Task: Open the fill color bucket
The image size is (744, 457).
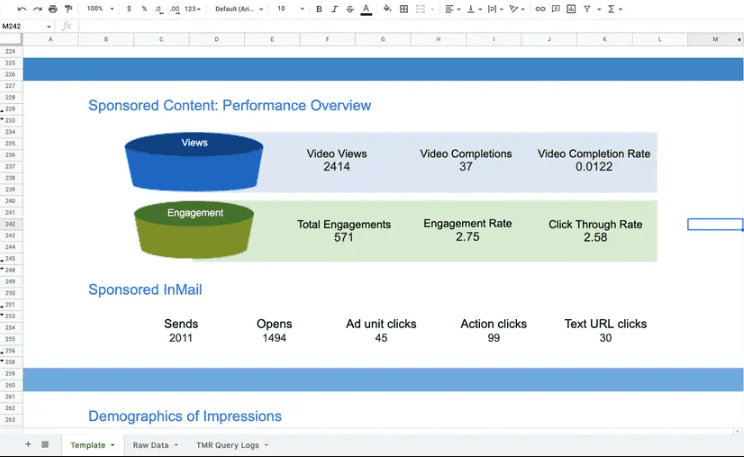Action: pos(387,9)
